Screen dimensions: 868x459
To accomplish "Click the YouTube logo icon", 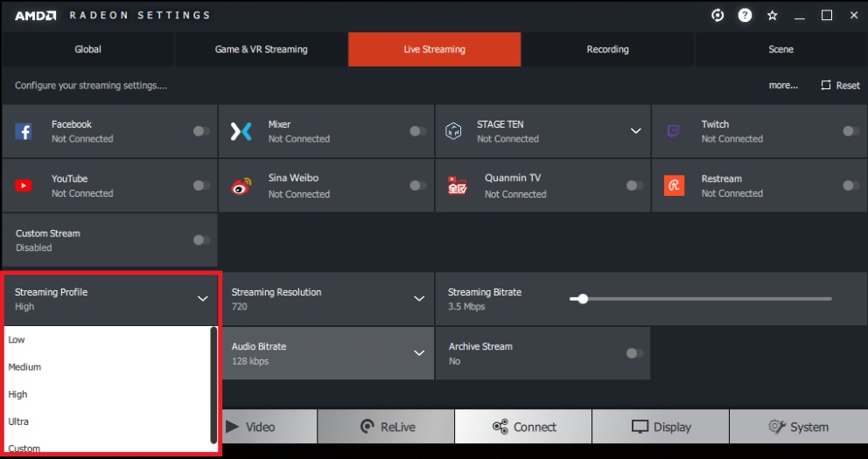I will [x=24, y=186].
